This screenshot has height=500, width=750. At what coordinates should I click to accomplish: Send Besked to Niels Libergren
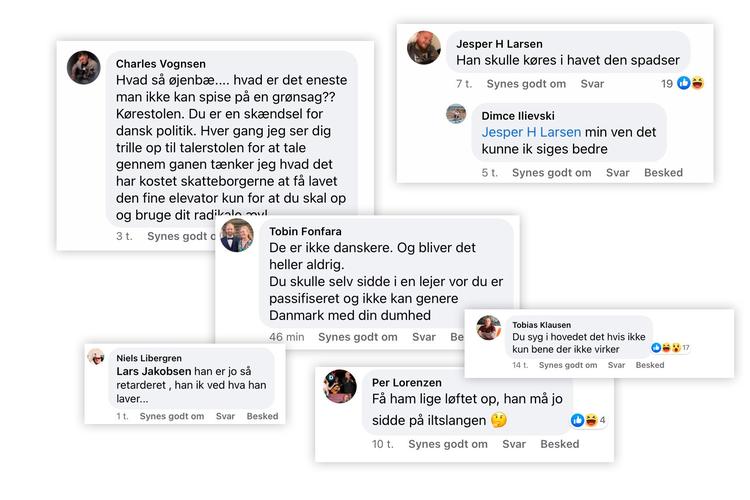click(262, 416)
